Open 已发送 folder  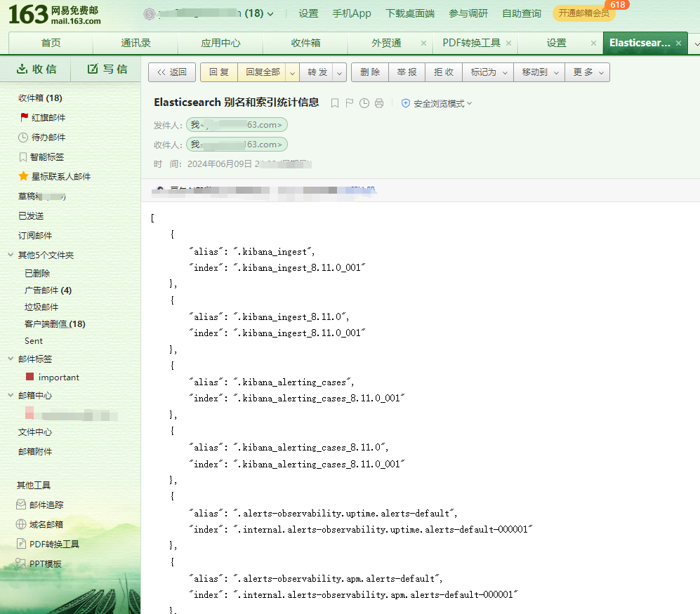(31, 215)
